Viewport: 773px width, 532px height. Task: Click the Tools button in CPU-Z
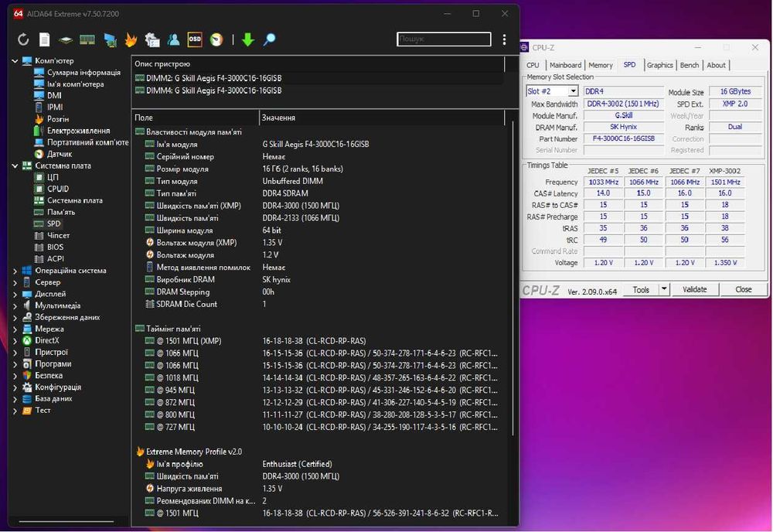click(640, 289)
